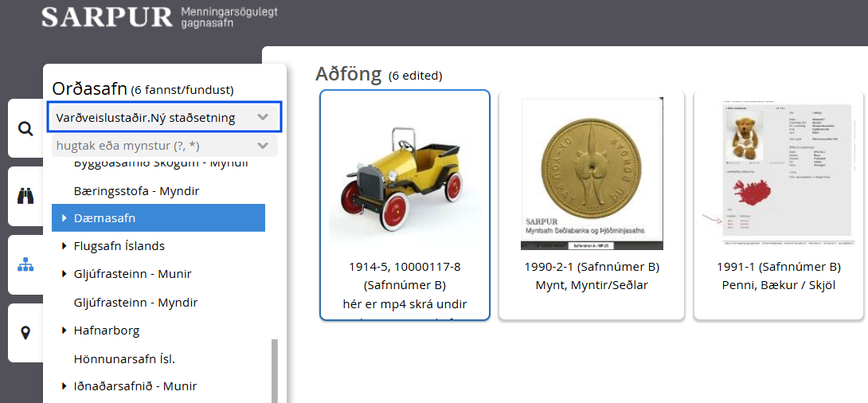Screen dimensions: 868x403
Task: Click the Aðföng heading
Action: click(x=349, y=73)
